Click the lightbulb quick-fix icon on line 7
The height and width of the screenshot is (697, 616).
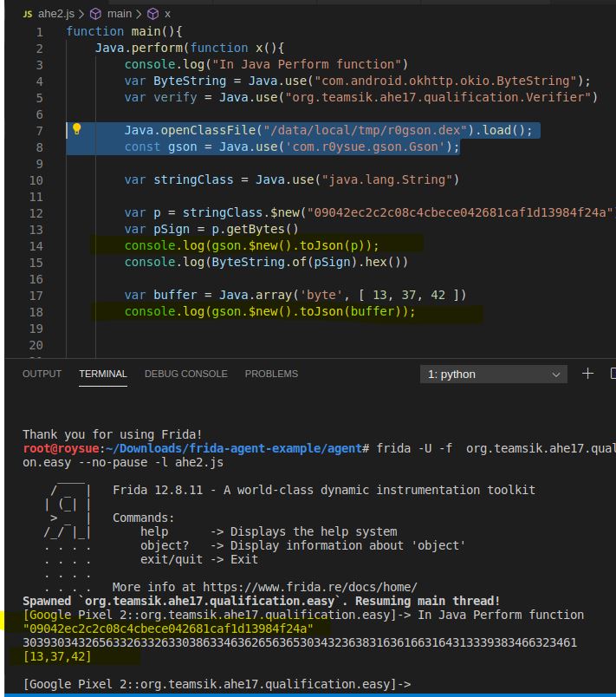pos(76,129)
